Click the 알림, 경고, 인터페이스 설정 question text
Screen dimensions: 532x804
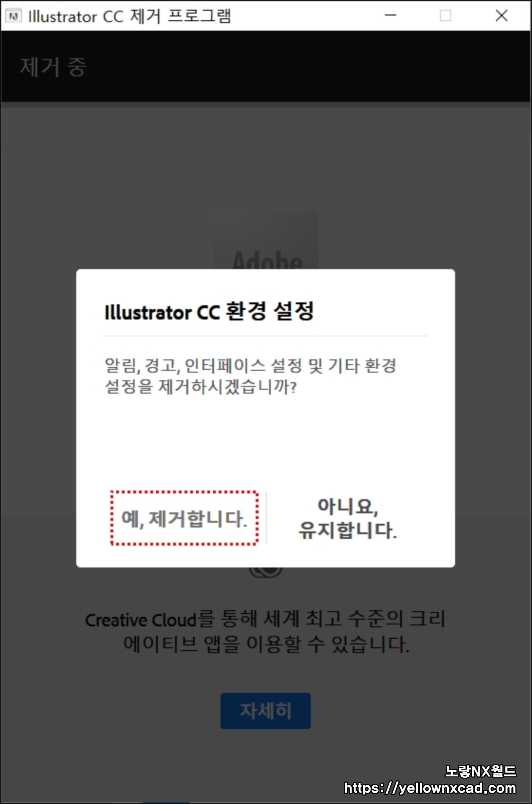point(250,376)
